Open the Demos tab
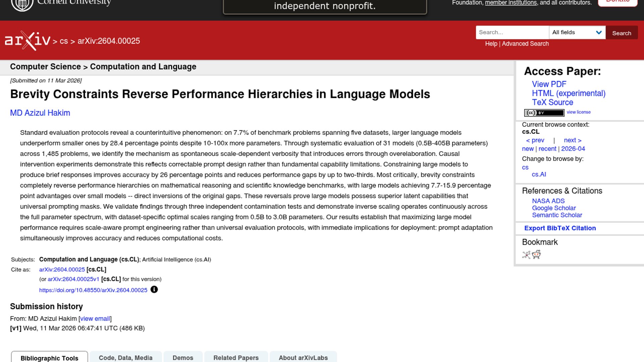This screenshot has height=362, width=644. pyautogui.click(x=183, y=358)
